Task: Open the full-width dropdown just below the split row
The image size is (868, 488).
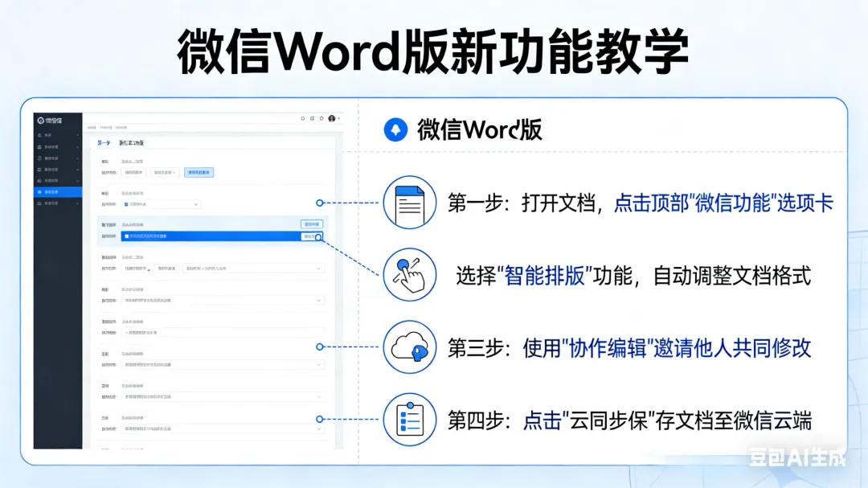Action: (x=222, y=301)
